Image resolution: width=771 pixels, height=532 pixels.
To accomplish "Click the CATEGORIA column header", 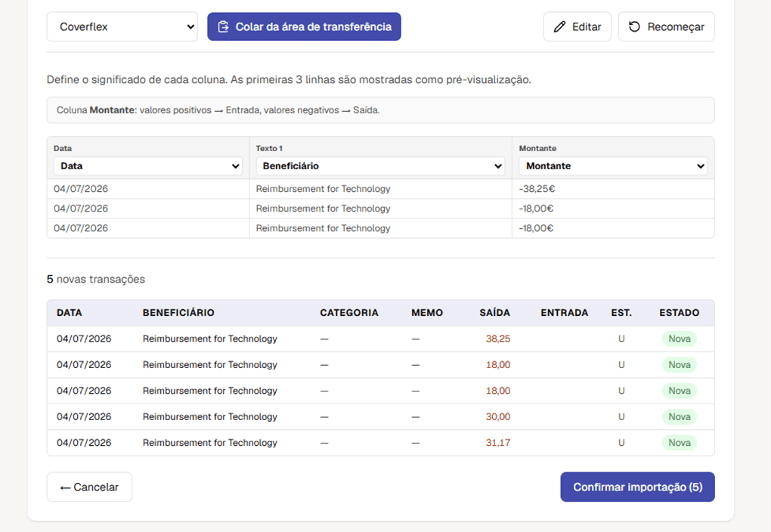I will pos(349,313).
